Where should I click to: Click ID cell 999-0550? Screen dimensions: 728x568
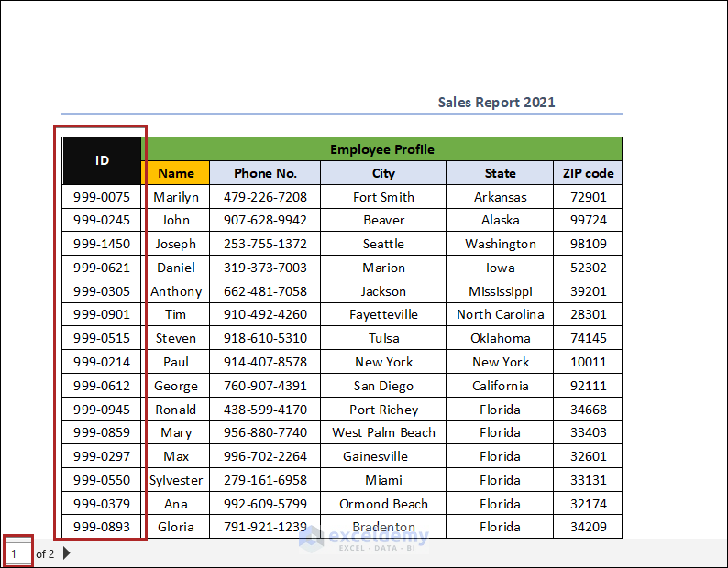coord(102,479)
